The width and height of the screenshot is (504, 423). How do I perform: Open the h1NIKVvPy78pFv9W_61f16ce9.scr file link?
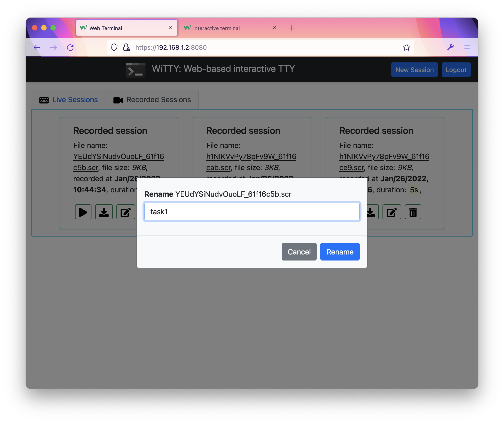384,162
